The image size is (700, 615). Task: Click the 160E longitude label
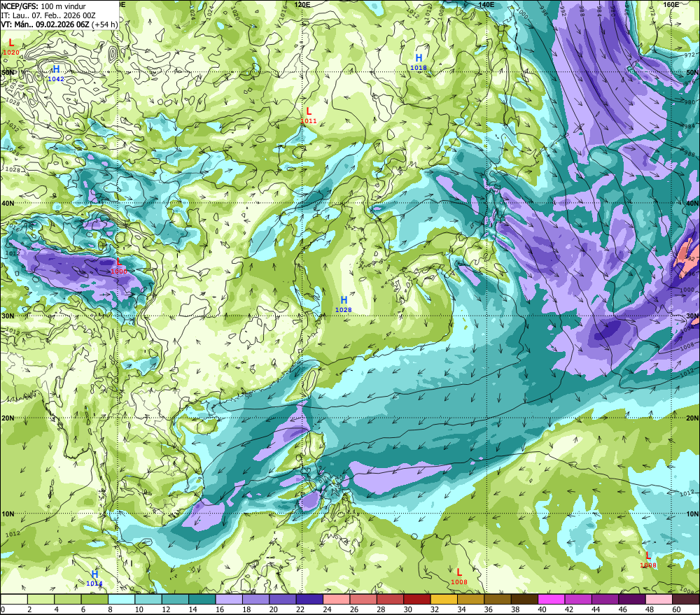[671, 4]
